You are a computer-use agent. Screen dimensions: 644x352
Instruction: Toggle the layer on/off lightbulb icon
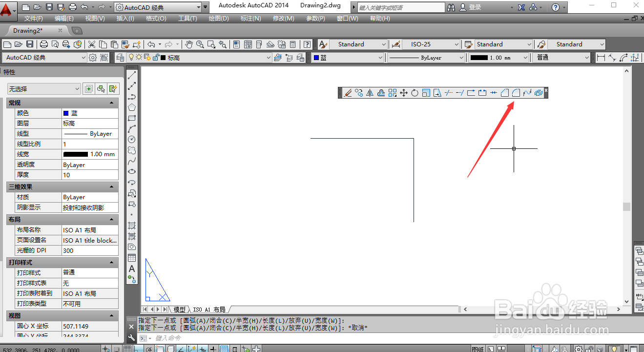[131, 58]
